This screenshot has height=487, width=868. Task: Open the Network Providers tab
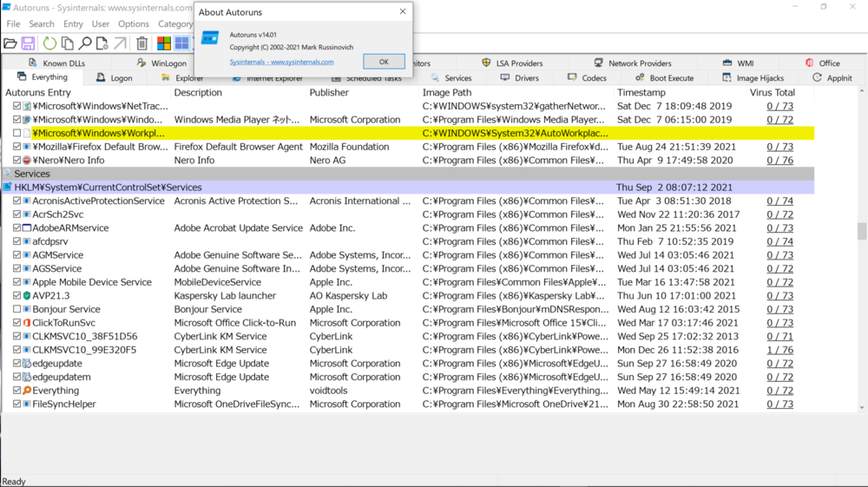[x=632, y=63]
